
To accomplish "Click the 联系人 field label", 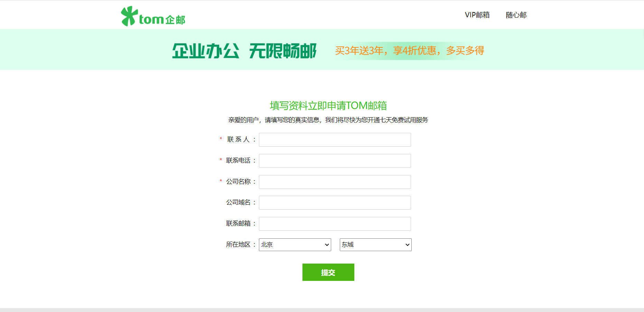I will pos(239,139).
